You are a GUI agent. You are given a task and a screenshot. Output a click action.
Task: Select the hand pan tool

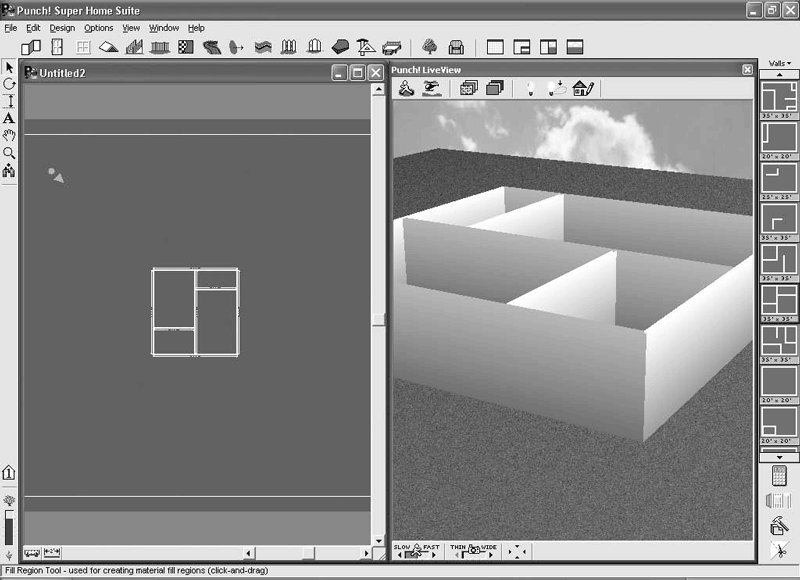pos(9,135)
